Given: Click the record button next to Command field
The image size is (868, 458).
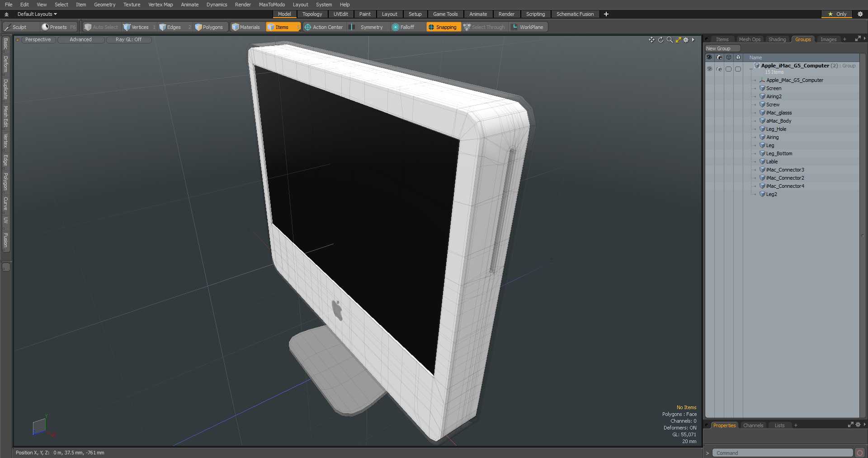Looking at the screenshot, I should [860, 453].
